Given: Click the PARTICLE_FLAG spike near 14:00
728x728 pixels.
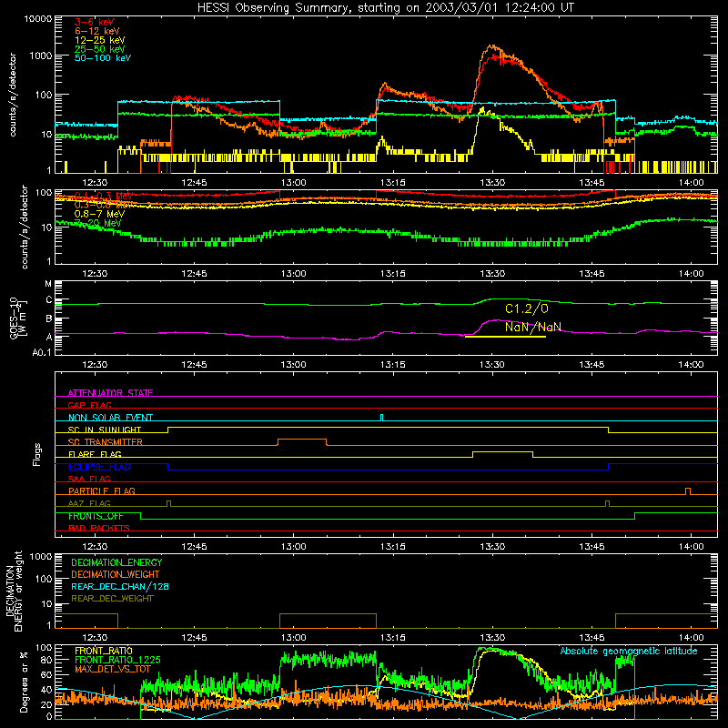Looking at the screenshot, I should 688,490.
